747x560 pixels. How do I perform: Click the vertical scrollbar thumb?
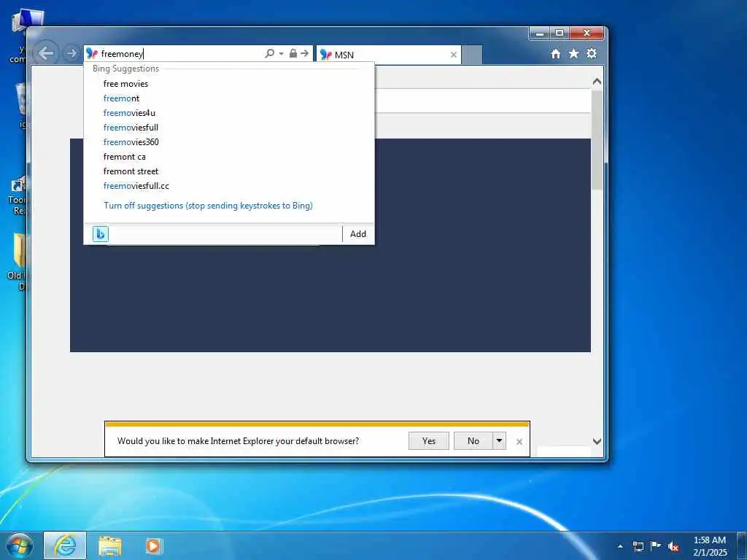pos(597,139)
